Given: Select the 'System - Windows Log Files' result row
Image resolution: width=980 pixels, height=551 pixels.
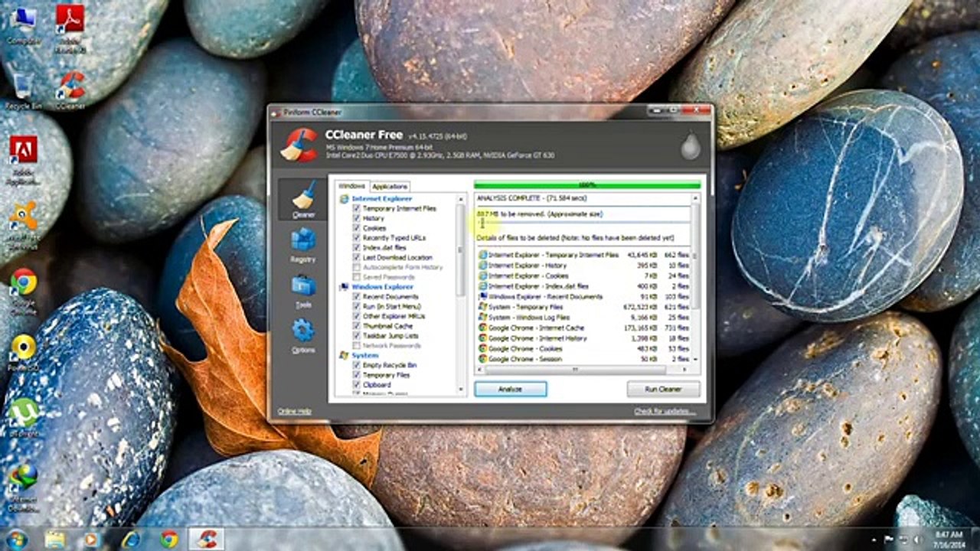Looking at the screenshot, I should pos(583,317).
